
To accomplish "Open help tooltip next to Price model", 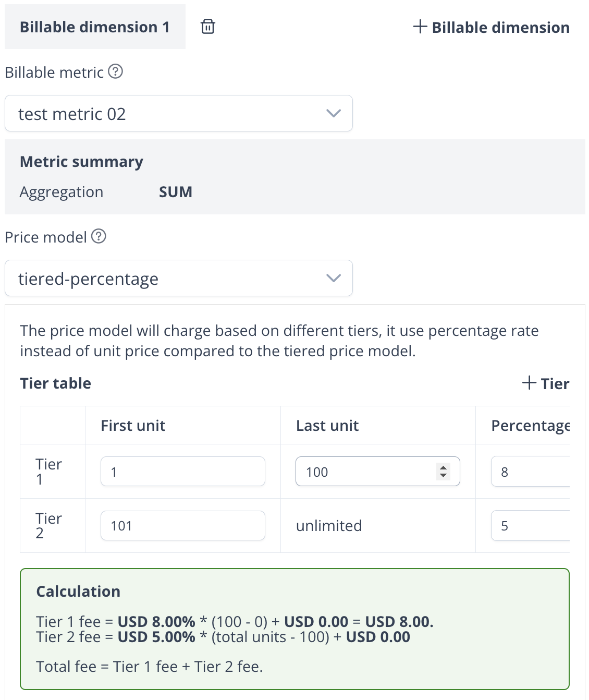I will [x=99, y=236].
